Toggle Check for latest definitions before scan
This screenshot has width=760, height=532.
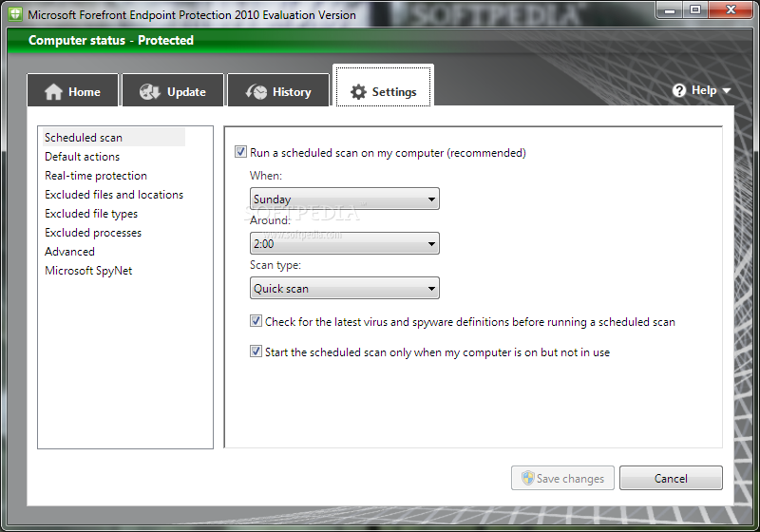click(x=256, y=321)
